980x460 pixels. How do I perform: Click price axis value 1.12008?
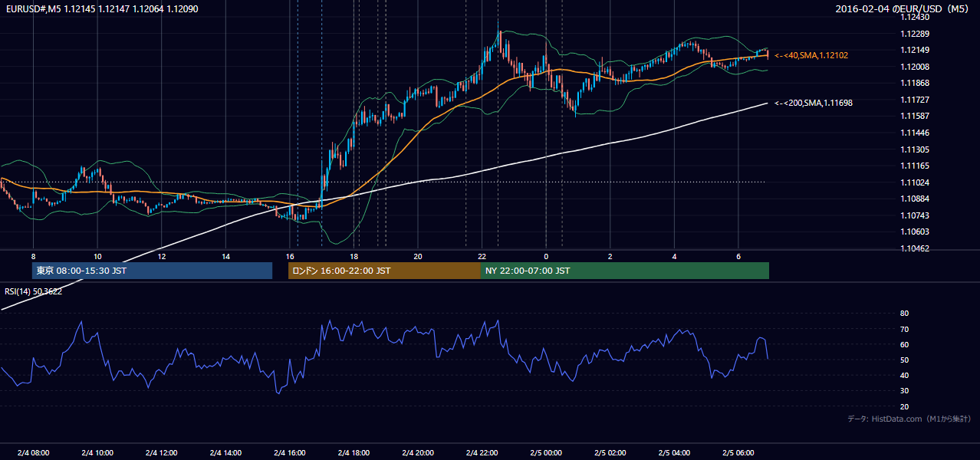tap(915, 67)
